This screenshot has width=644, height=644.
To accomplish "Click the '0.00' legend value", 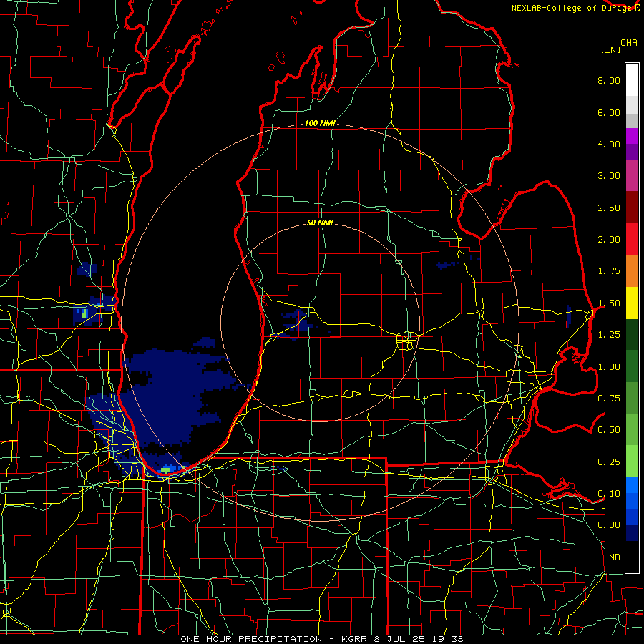I will [x=609, y=525].
